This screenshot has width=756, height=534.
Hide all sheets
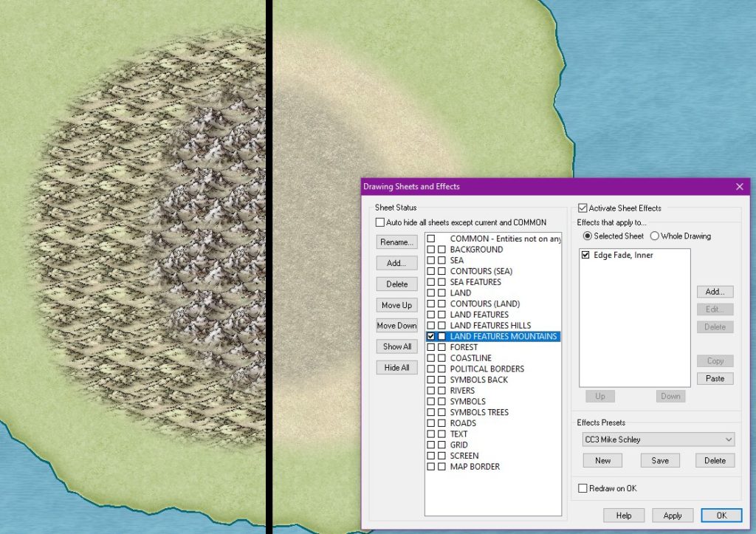click(x=396, y=367)
